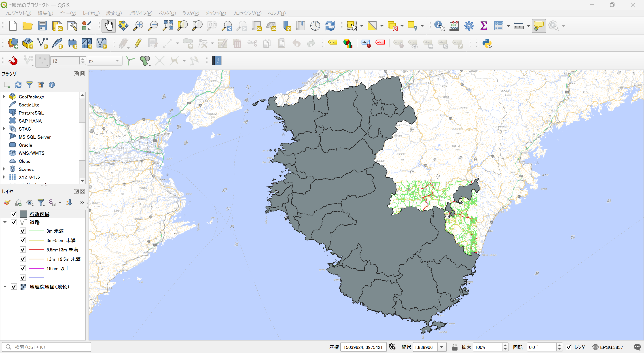Image resolution: width=644 pixels, height=353 pixels.
Task: Hide the 行政区域 layer
Action: 14,214
